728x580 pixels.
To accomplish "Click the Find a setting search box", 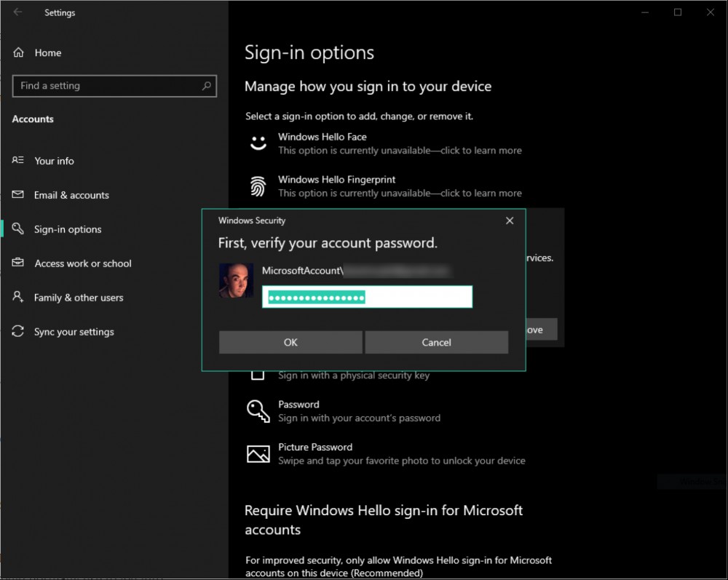I will pos(114,86).
